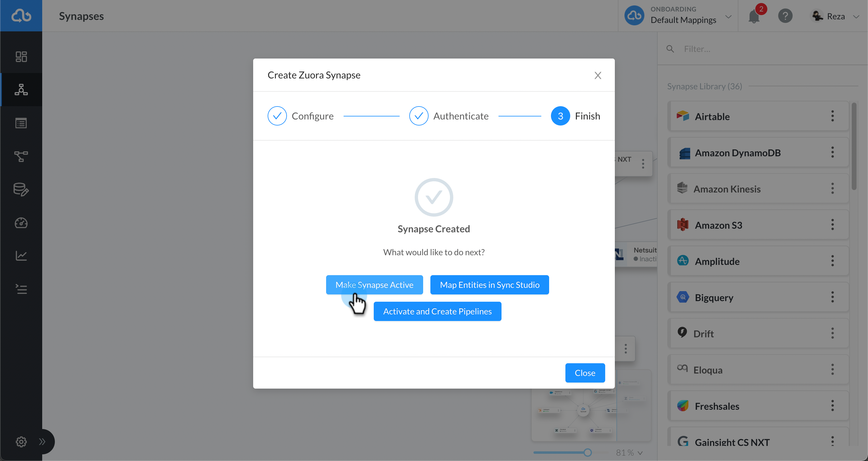This screenshot has height=461, width=868.
Task: Open Freshsales kebab menu
Action: pyautogui.click(x=832, y=406)
